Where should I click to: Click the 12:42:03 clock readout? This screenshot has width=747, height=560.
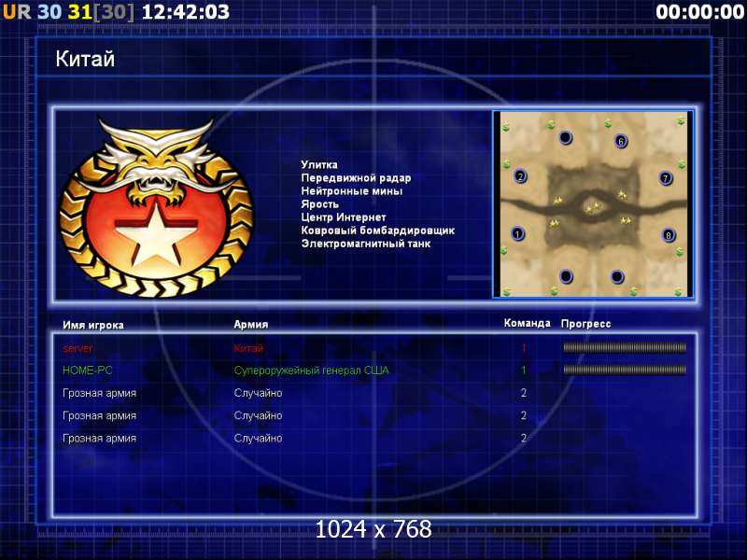pyautogui.click(x=185, y=12)
